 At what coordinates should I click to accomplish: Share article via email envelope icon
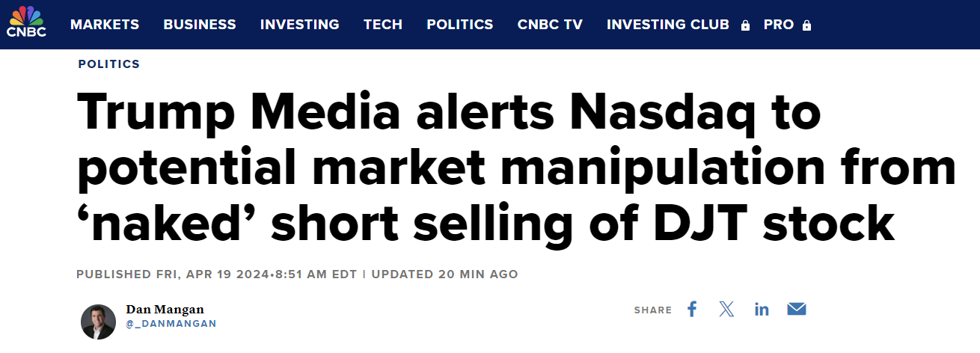pos(796,309)
